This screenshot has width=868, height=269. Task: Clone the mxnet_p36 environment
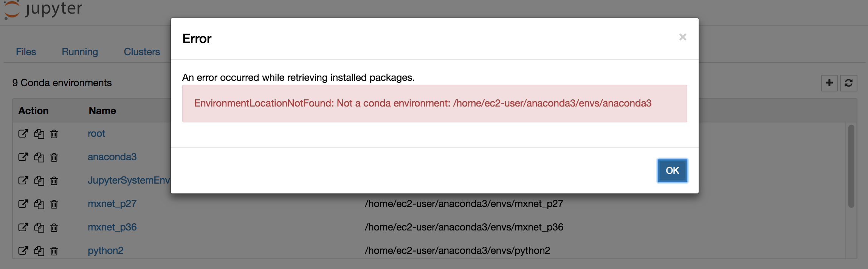tap(39, 227)
